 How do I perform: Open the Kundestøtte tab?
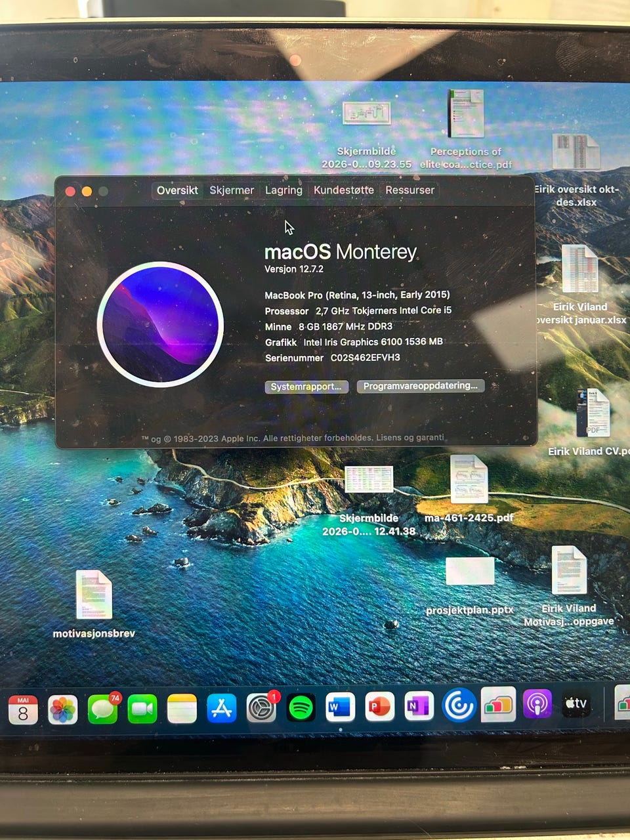point(344,190)
